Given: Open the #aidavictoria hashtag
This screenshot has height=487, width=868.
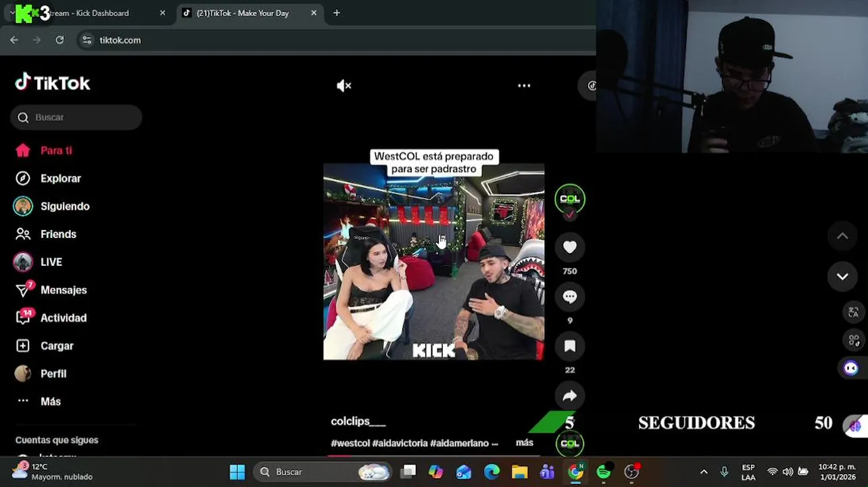Looking at the screenshot, I should pyautogui.click(x=400, y=443).
